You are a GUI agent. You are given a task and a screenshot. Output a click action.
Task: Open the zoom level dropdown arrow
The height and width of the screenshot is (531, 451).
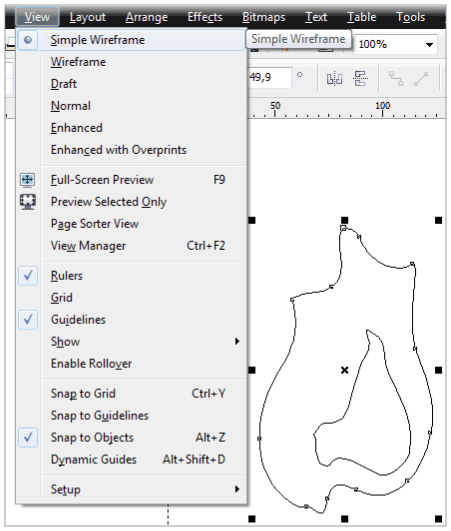click(429, 44)
